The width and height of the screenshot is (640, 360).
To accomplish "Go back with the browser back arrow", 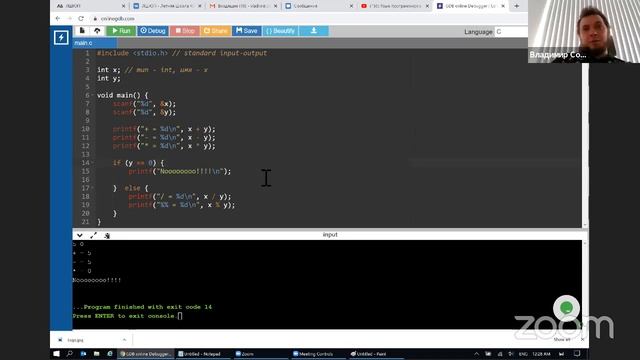I will [58, 19].
